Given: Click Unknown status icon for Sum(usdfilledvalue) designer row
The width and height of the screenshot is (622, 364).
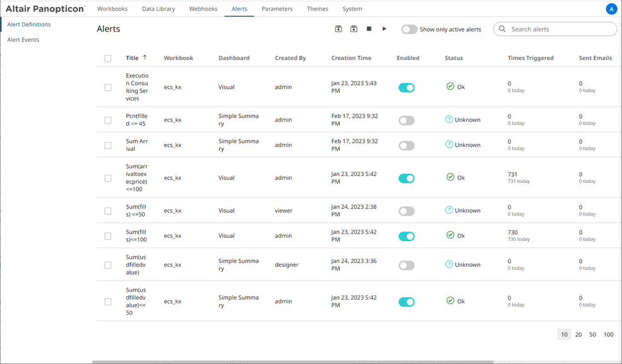Looking at the screenshot, I should pyautogui.click(x=449, y=264).
